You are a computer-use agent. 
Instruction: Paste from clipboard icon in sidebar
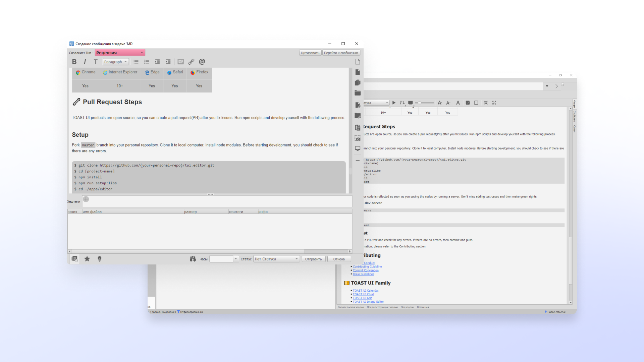[358, 127]
